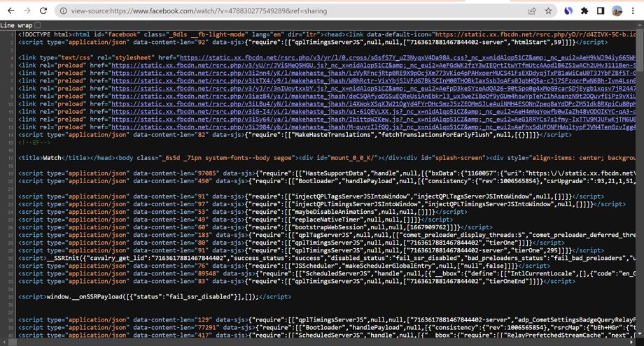Click the horizontal scrollbar right arrow

(633, 343)
